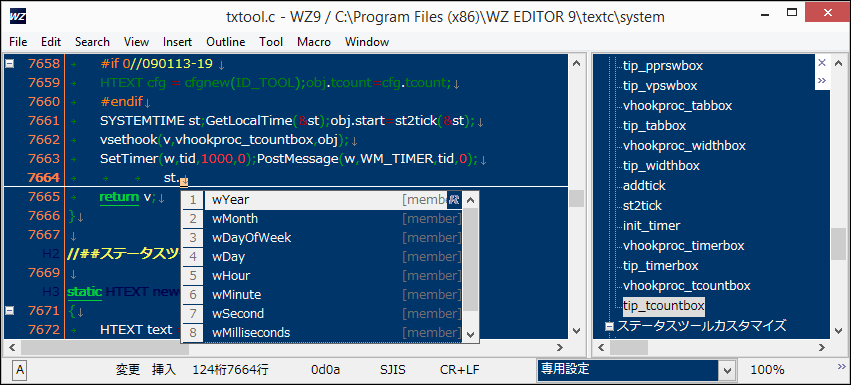Click the completion list scrollbar thumb

(x=471, y=260)
